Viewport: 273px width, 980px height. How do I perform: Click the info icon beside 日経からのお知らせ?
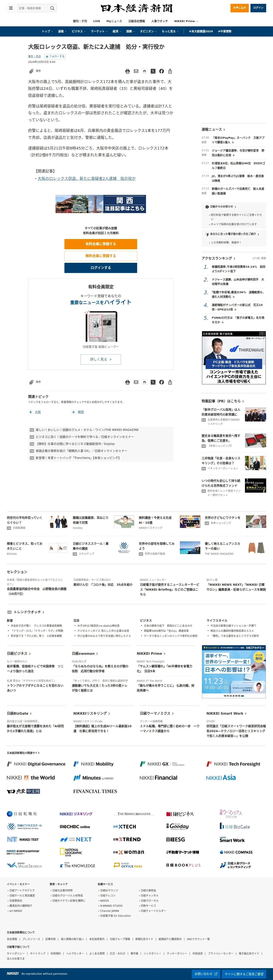[207, 206]
